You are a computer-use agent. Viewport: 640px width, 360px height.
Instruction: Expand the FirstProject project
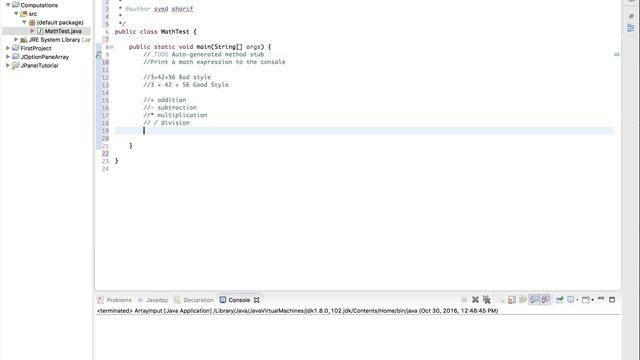pyautogui.click(x=8, y=48)
